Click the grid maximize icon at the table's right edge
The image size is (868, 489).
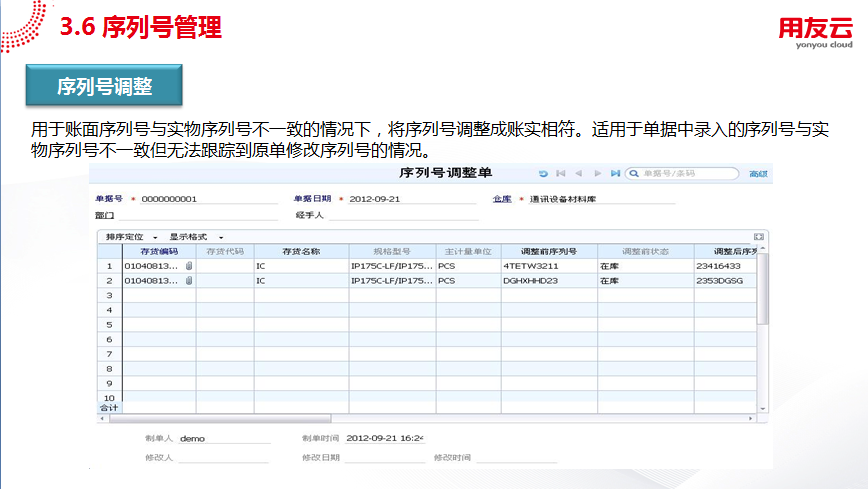[758, 236]
